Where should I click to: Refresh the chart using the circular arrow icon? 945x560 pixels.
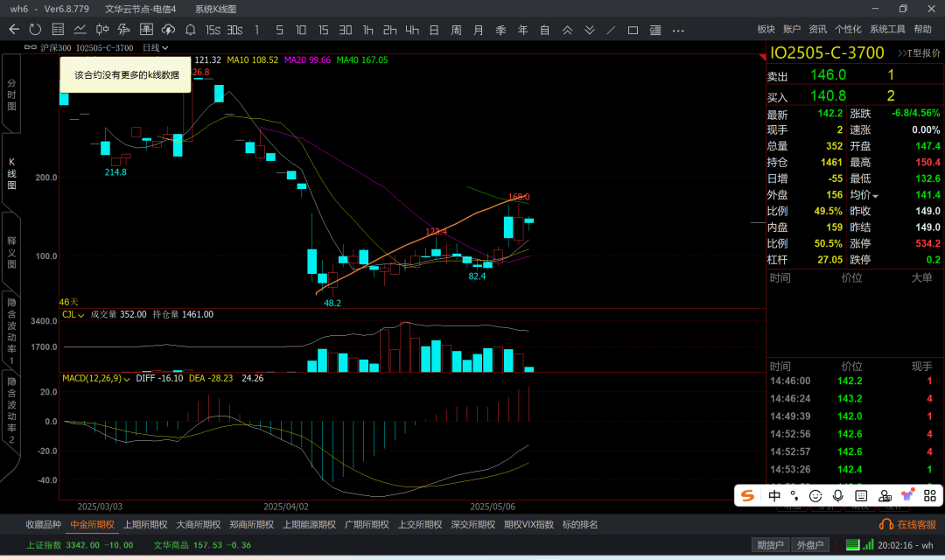click(x=35, y=30)
